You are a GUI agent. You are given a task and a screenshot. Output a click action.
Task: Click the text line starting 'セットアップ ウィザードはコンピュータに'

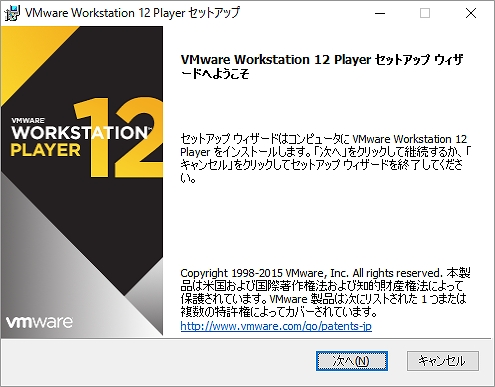tap(324, 139)
